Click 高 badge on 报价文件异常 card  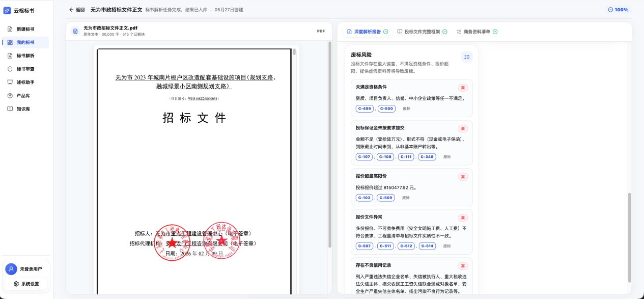pos(463,218)
